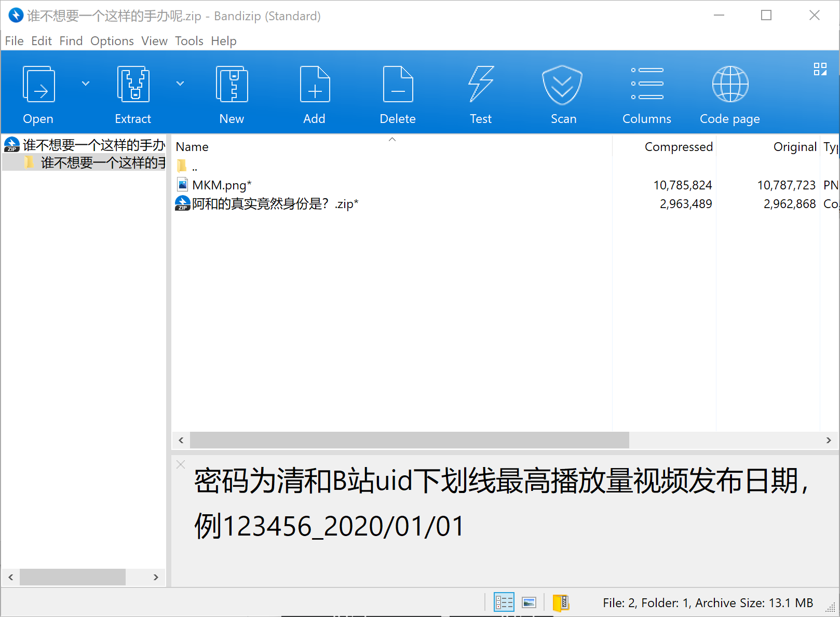Expand the Extract button dropdown arrow
The height and width of the screenshot is (617, 840).
pyautogui.click(x=180, y=84)
